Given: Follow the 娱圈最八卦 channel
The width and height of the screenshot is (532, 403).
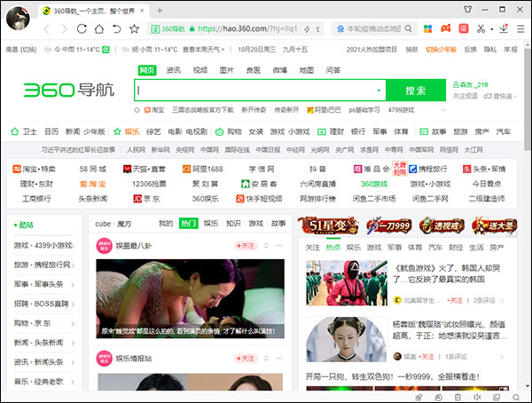Looking at the screenshot, I should click(246, 245).
